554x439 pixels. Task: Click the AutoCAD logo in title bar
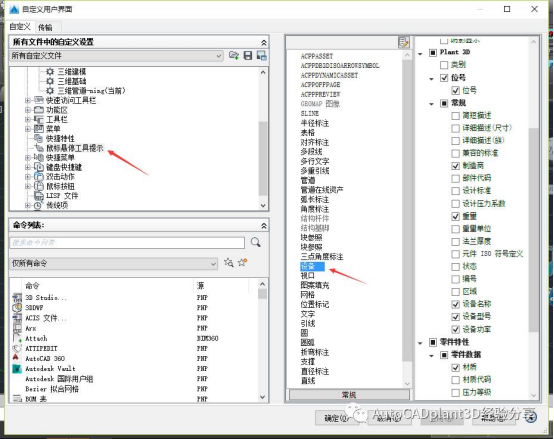click(14, 9)
